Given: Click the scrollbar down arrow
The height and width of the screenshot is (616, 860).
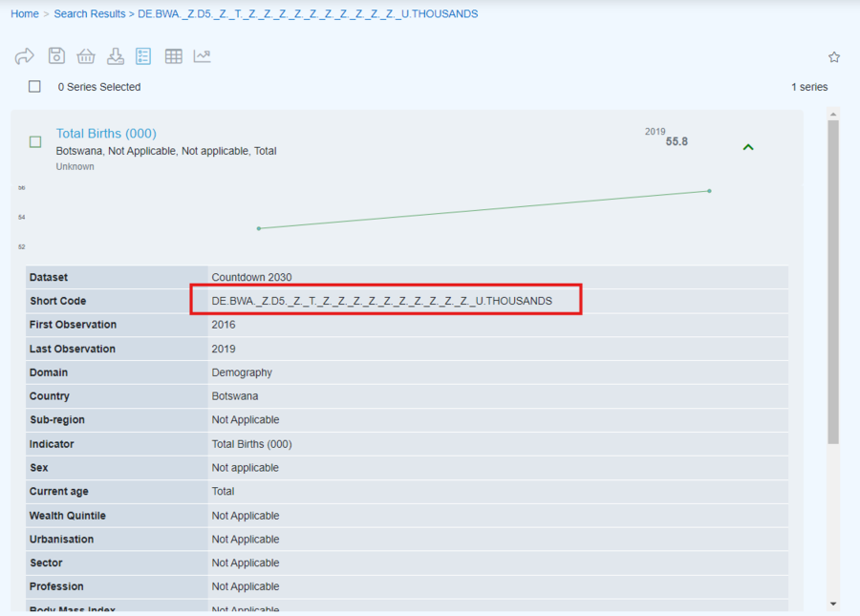Looking at the screenshot, I should click(833, 604).
